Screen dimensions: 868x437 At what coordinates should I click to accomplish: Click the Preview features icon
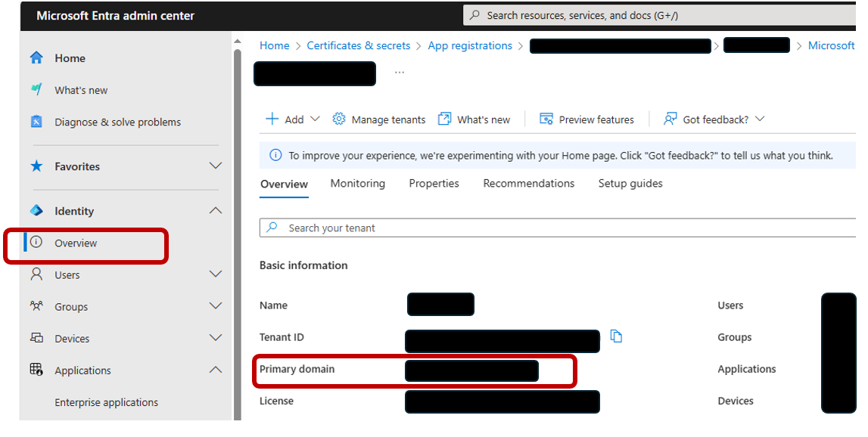(x=546, y=119)
